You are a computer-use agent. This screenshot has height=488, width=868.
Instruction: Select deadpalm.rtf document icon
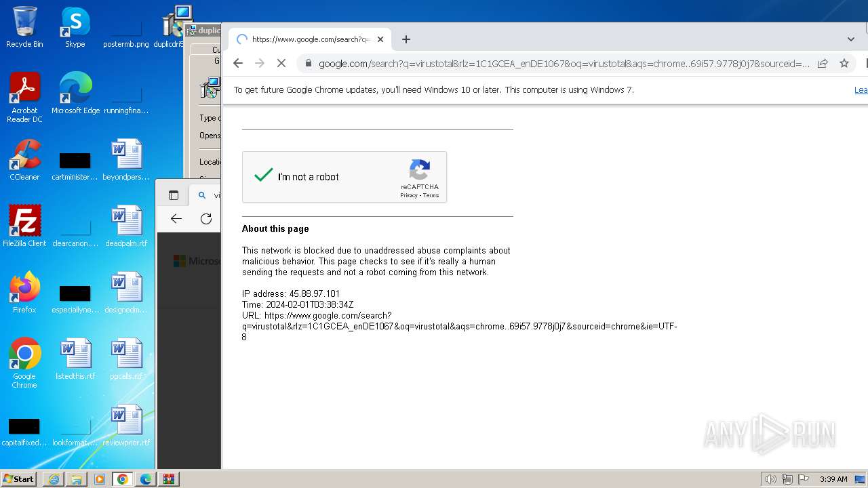click(x=126, y=227)
